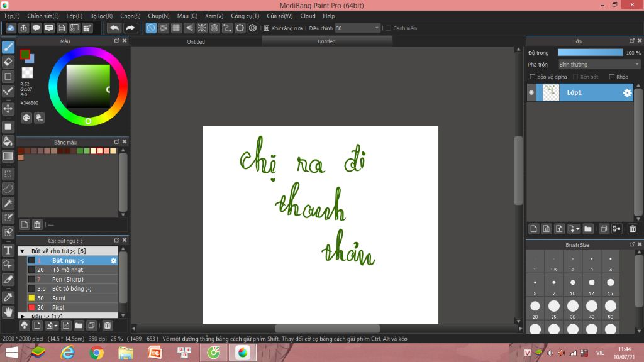Open the Lớp(L) menu
The width and height of the screenshot is (644, 362).
point(74,16)
